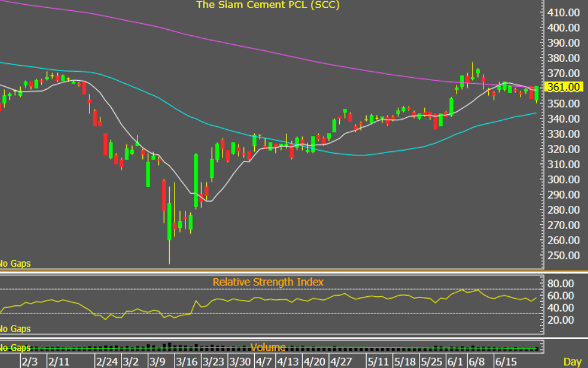Image resolution: width=588 pixels, height=368 pixels.
Task: Click the 4/27 date marker
Action: click(341, 362)
